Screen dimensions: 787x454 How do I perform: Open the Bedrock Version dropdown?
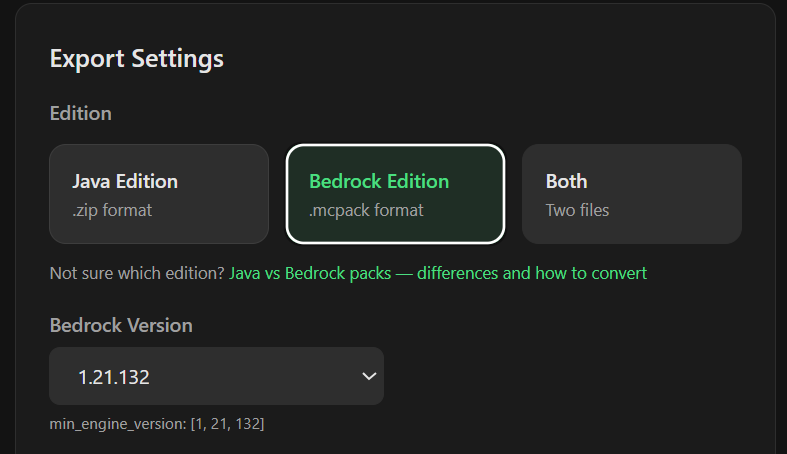[216, 376]
